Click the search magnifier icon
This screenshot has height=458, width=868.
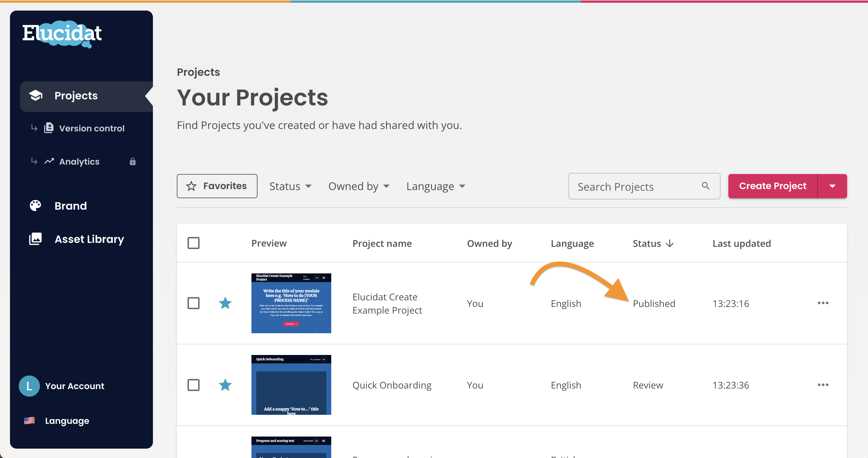[x=706, y=186]
